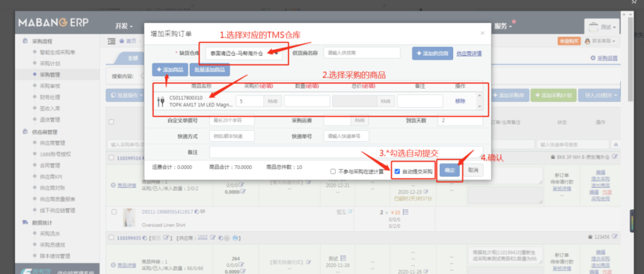This screenshot has width=644, height=274.
Task: Focus the 供货商名称 input field
Action: click(362, 53)
